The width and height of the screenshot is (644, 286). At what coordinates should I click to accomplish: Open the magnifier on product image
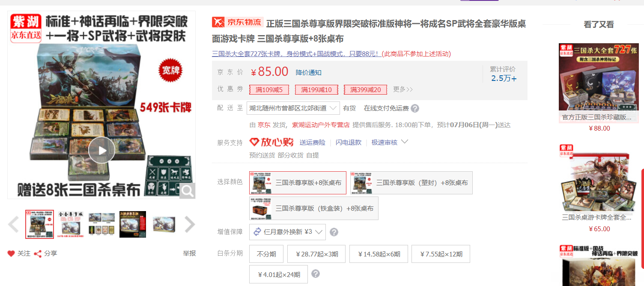188,191
